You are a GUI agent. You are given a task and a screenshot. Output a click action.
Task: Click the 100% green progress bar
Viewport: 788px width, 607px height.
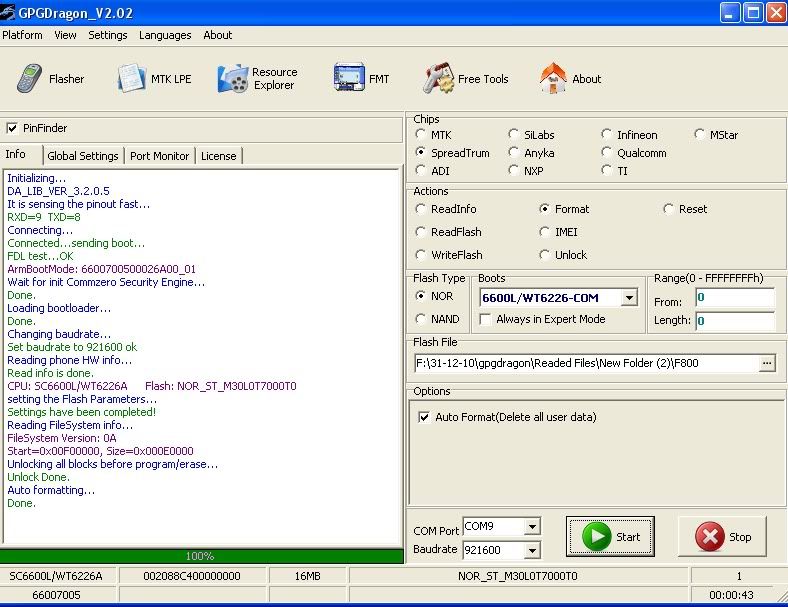click(201, 556)
